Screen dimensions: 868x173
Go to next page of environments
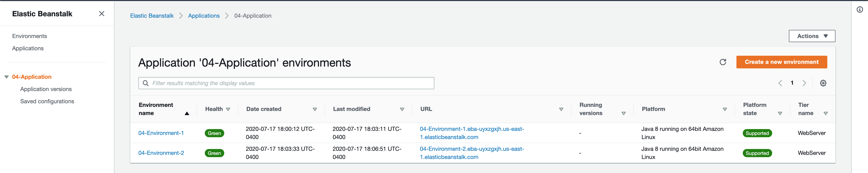click(804, 83)
